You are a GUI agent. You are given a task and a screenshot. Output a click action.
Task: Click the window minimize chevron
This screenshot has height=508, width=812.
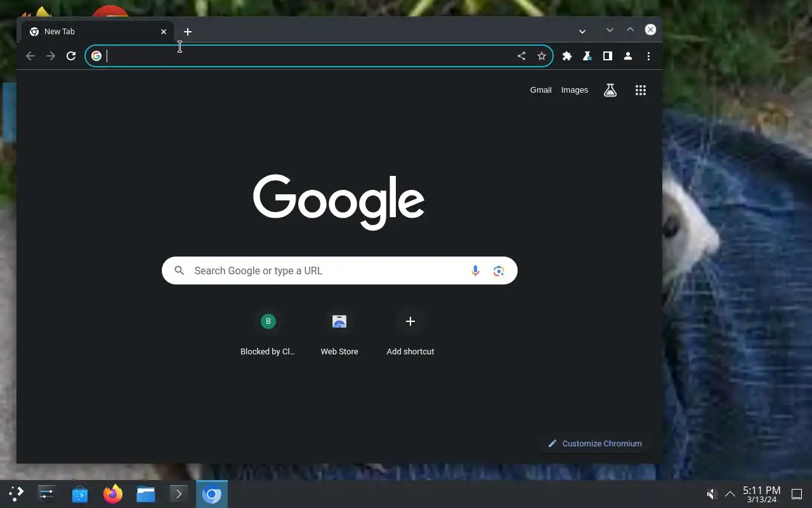(610, 30)
